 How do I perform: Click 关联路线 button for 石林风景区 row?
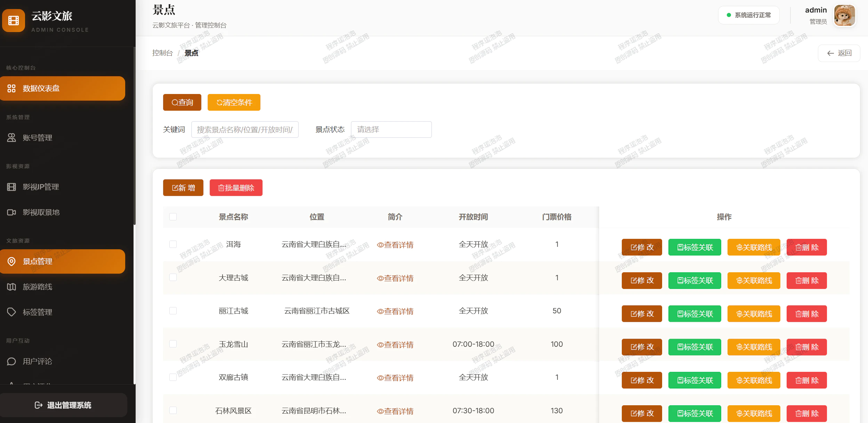click(x=754, y=414)
